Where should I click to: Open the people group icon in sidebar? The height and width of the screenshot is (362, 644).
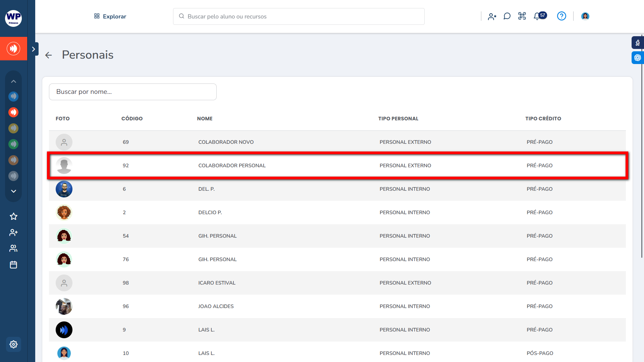13,248
